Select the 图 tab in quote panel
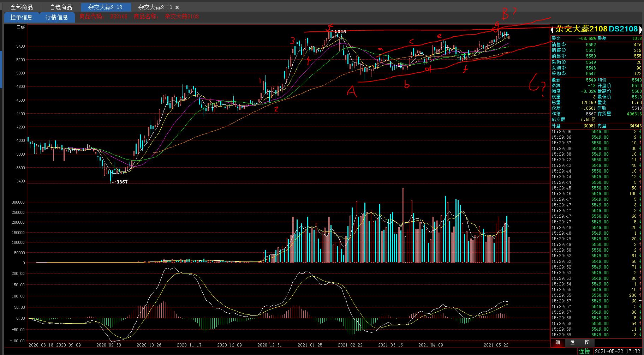The image size is (644, 355). click(587, 342)
